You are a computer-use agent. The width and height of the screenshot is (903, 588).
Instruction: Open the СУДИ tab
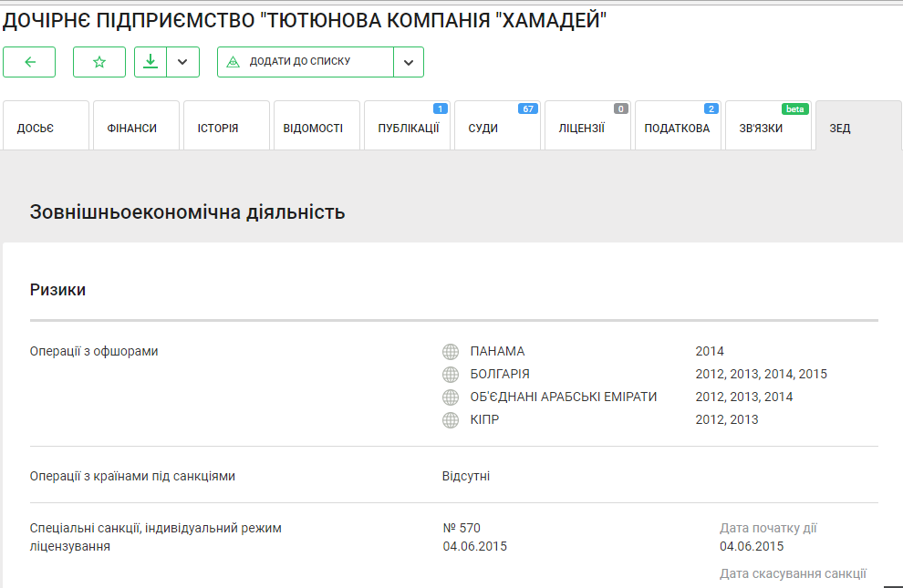point(483,129)
